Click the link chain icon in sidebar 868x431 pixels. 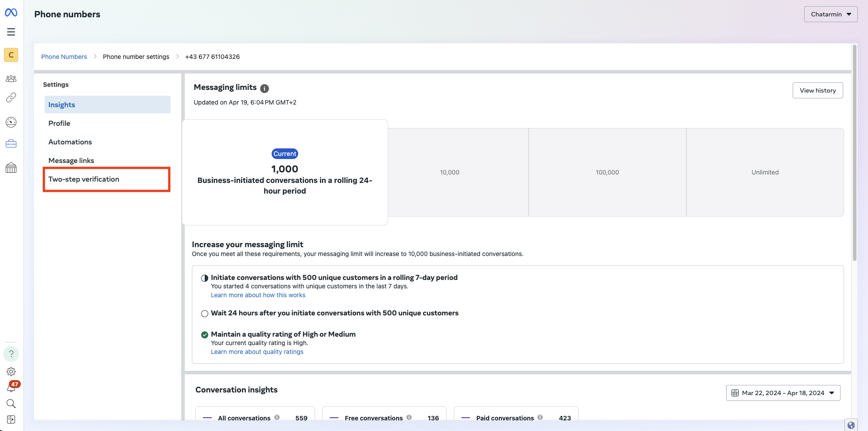tap(11, 97)
